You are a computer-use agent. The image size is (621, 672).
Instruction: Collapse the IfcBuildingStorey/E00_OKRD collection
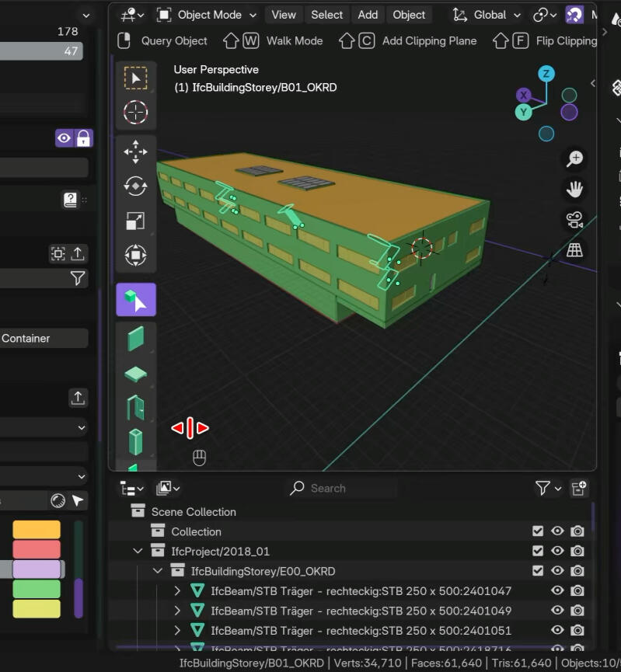coord(158,571)
